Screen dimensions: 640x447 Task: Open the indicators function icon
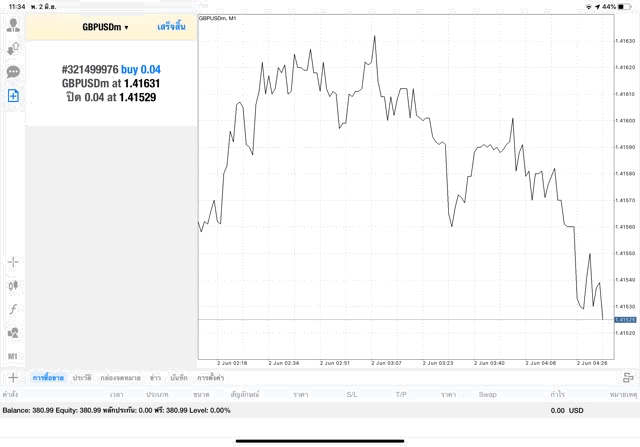coord(13,309)
